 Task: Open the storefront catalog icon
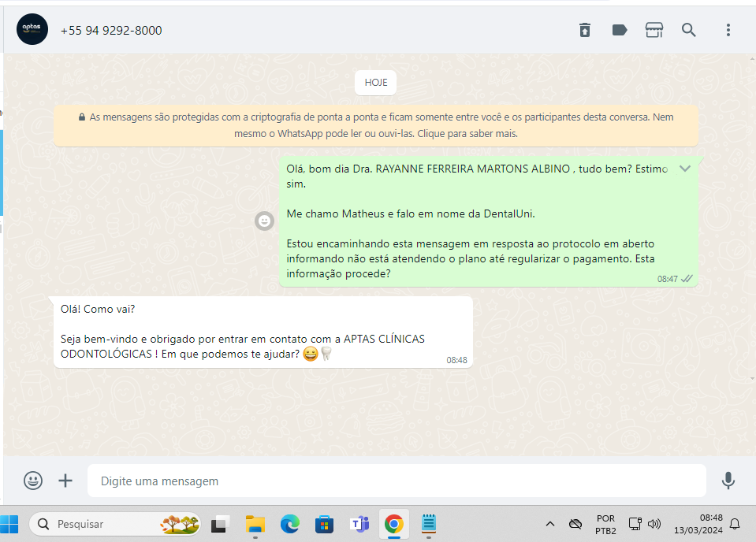tap(654, 30)
